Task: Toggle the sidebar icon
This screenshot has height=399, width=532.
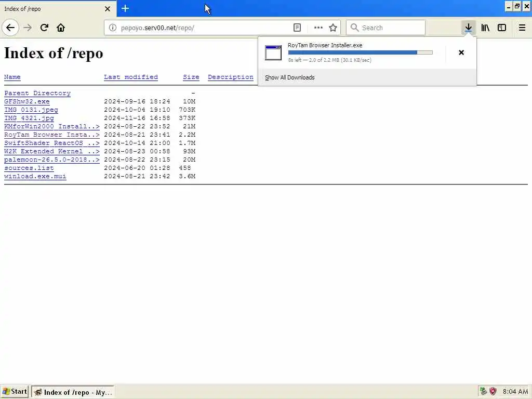Action: (502, 28)
